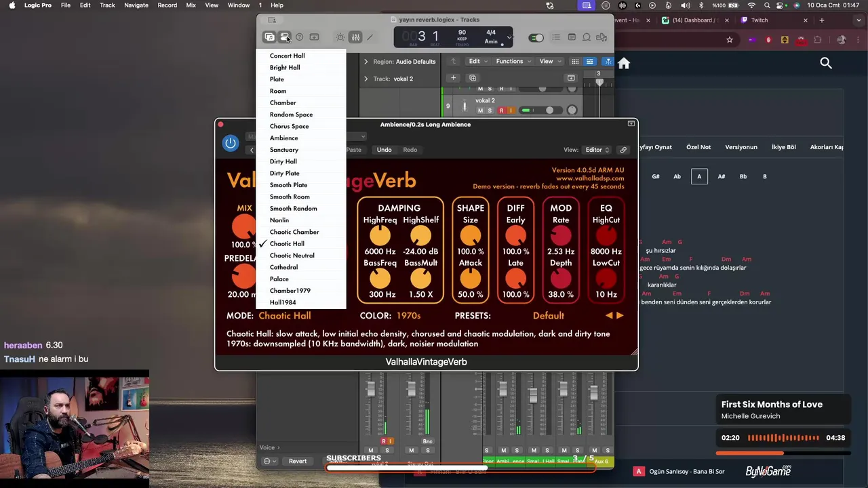The width and height of the screenshot is (868, 488).
Task: Toggle the orange I button in mixer strip
Action: pos(391,441)
